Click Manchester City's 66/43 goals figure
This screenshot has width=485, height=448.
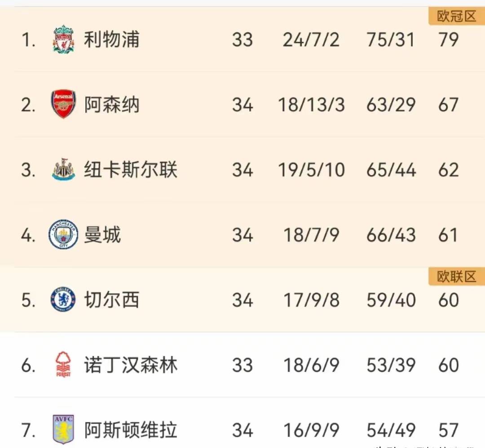coord(391,235)
